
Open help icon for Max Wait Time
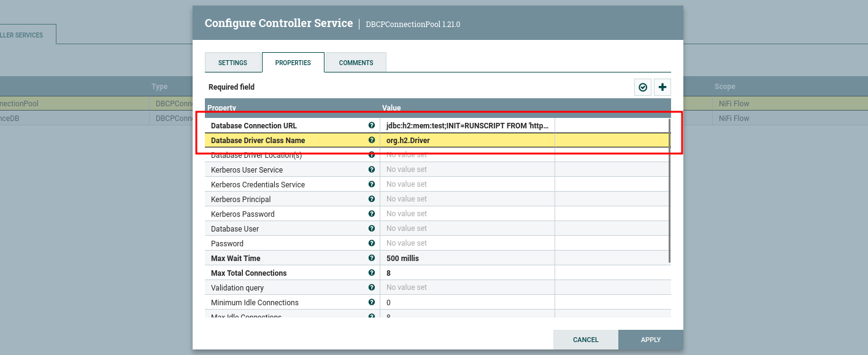pyautogui.click(x=372, y=258)
